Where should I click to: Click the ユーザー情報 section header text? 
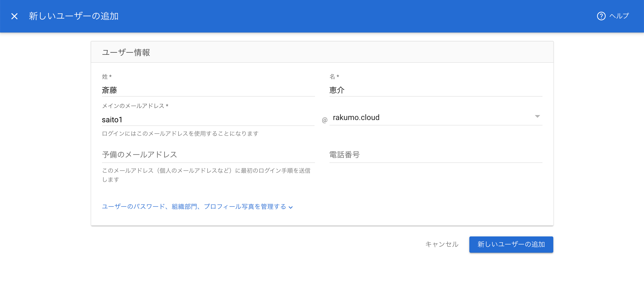[x=126, y=52]
